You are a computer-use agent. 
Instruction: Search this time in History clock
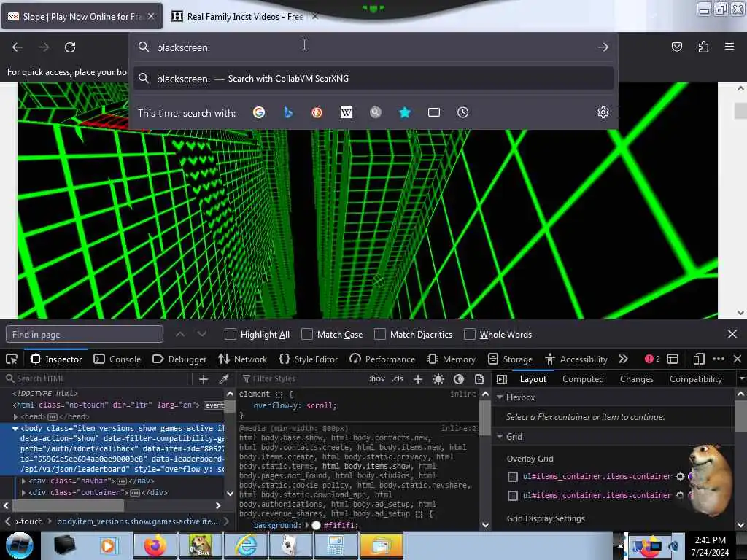462,112
